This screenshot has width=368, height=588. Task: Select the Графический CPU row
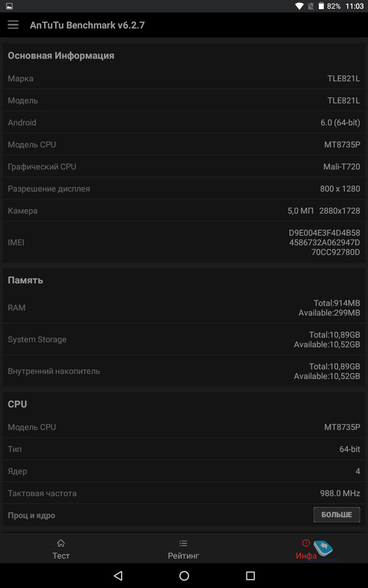(x=184, y=167)
